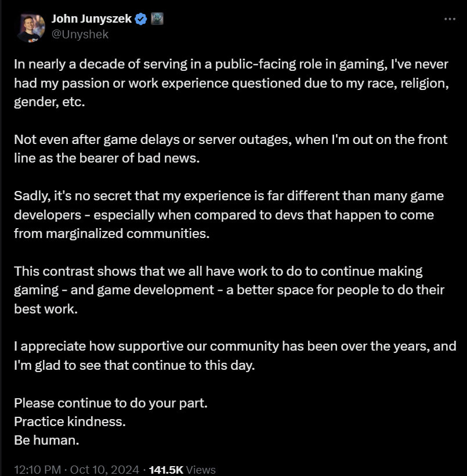Click the 12:10 PM timestamp
Screen dimensions: 467x476
coord(37,469)
